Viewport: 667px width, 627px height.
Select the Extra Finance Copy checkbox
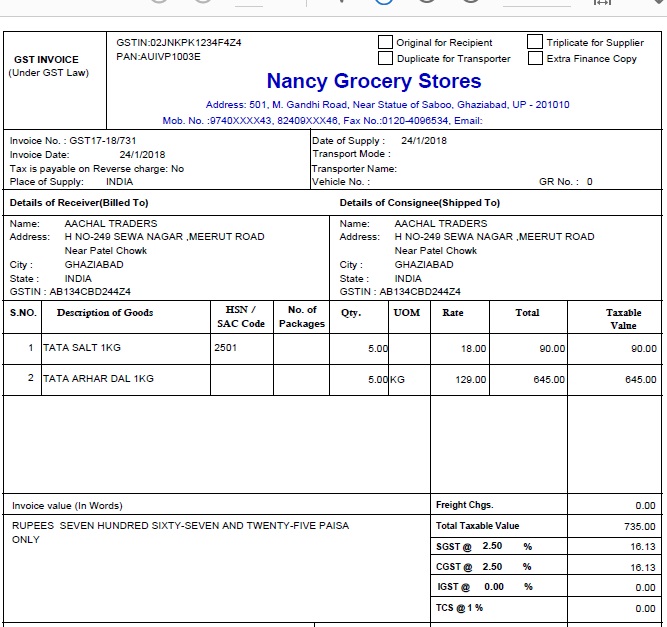tap(535, 58)
